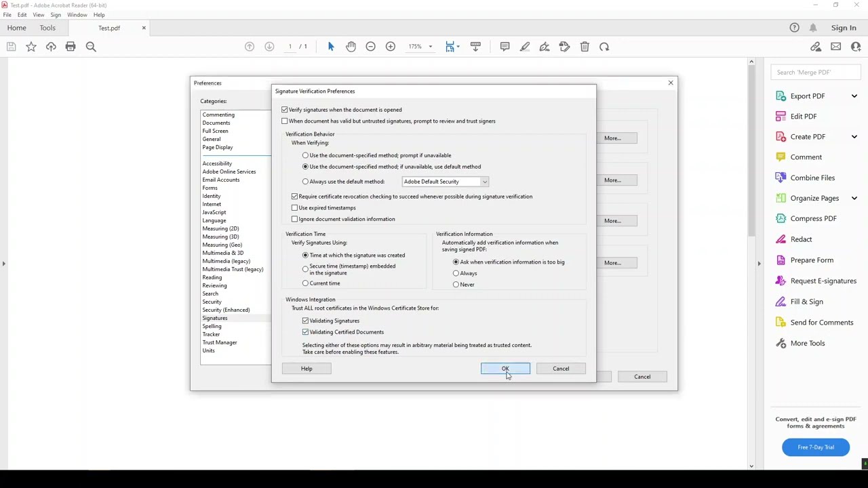Expand the Export PDF tool options

[854, 96]
